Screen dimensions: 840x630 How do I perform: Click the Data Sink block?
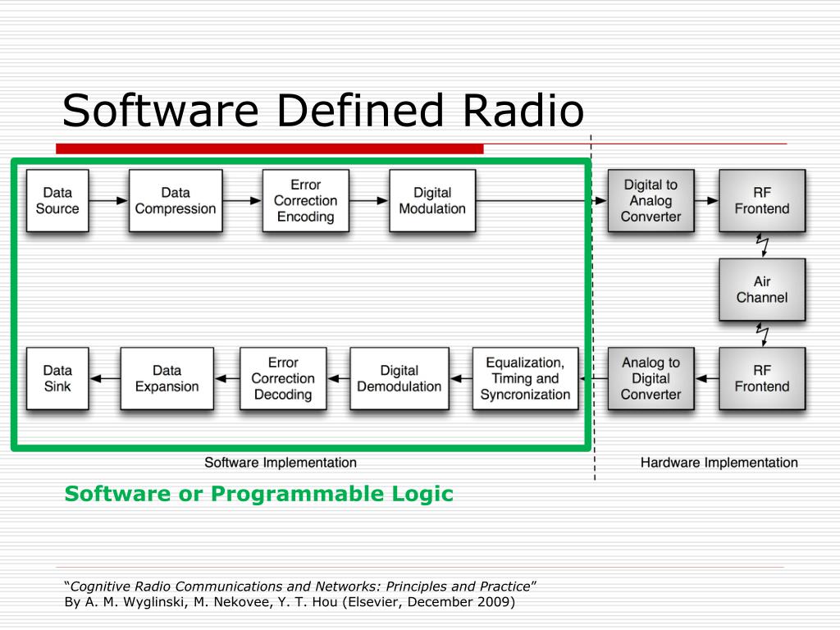coord(57,379)
